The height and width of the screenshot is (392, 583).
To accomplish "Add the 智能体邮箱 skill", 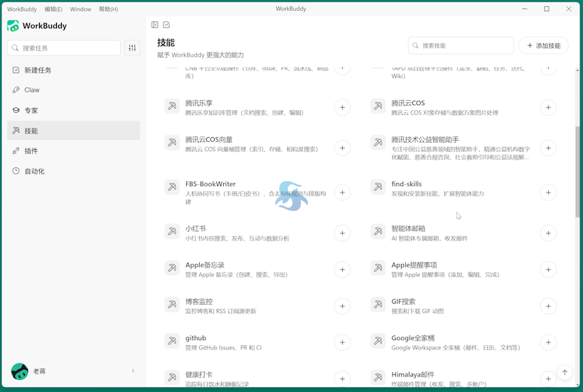I will coord(548,233).
